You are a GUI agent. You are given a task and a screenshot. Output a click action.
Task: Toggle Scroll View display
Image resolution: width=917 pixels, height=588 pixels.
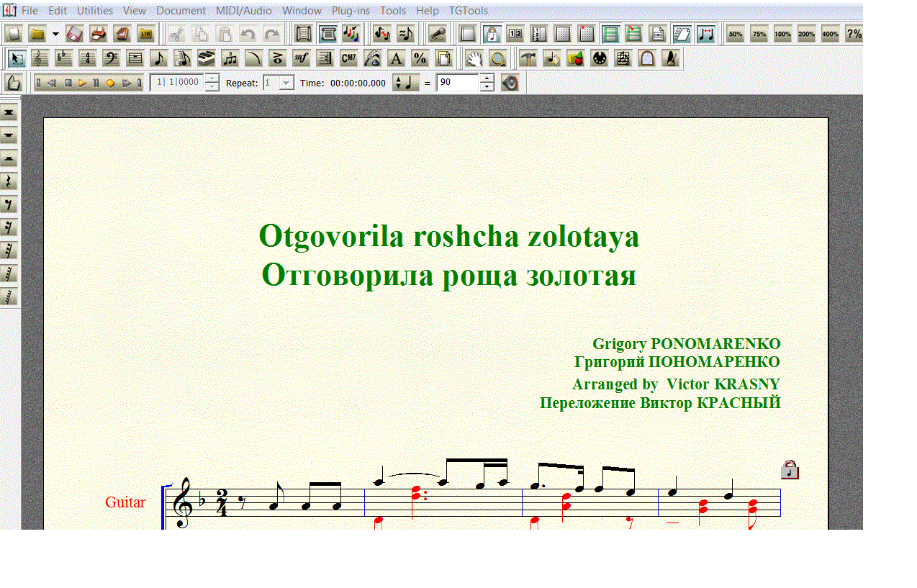[304, 34]
